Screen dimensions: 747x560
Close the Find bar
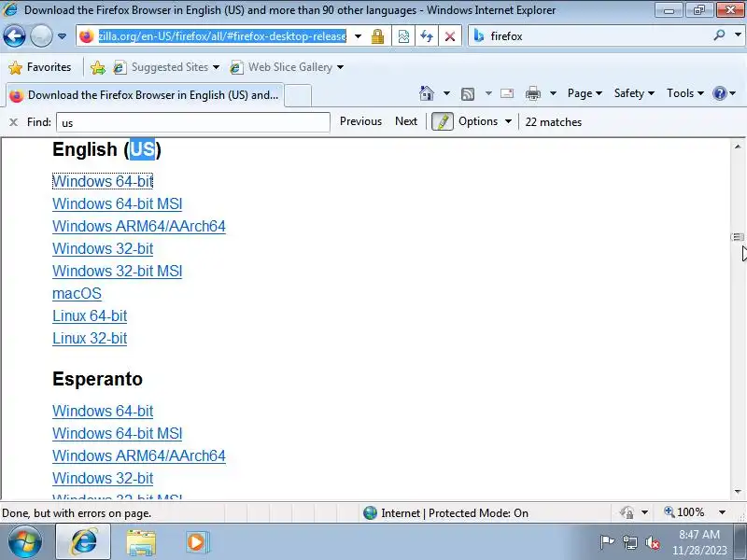click(x=13, y=122)
